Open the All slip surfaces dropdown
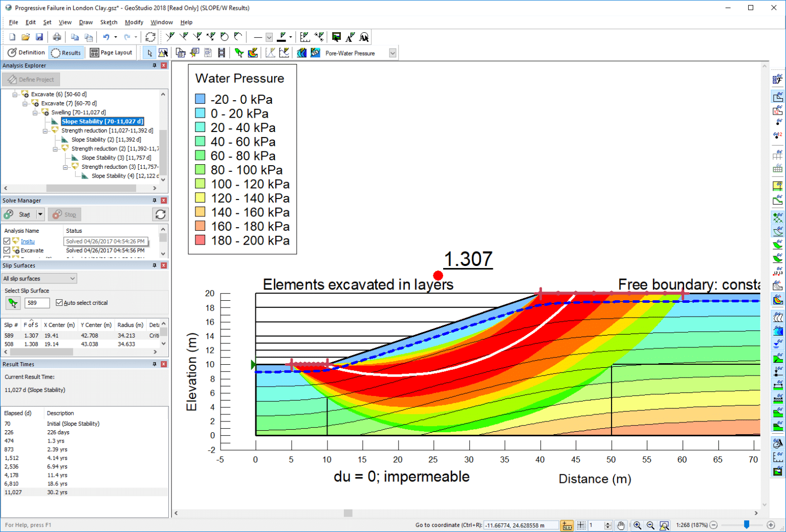 pyautogui.click(x=72, y=278)
